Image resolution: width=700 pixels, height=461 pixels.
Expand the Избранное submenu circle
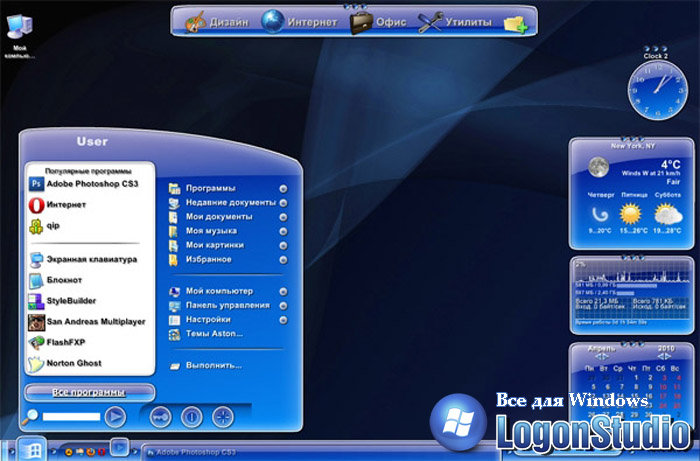coord(283,260)
